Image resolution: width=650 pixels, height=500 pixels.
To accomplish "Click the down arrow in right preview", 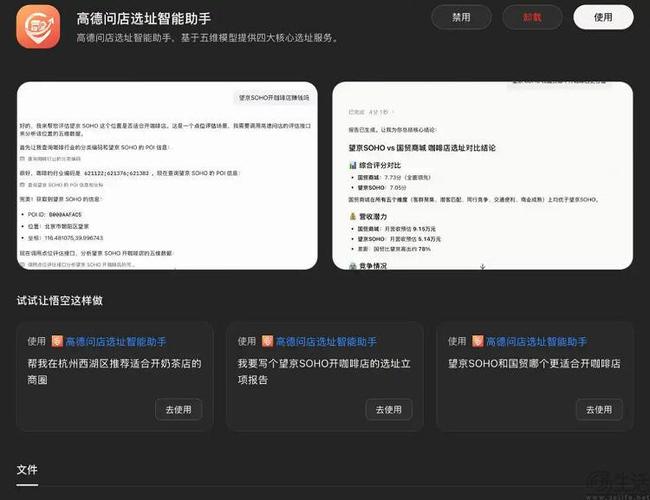I will [x=483, y=267].
